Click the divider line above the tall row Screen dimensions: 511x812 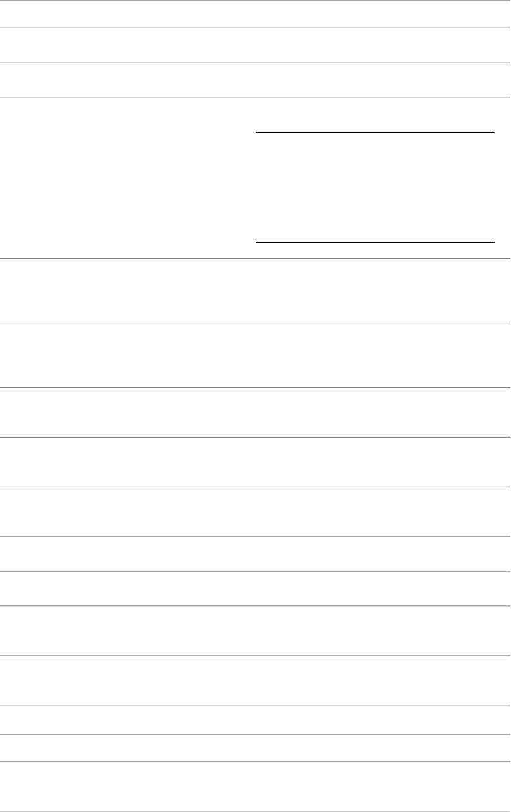click(255, 97)
